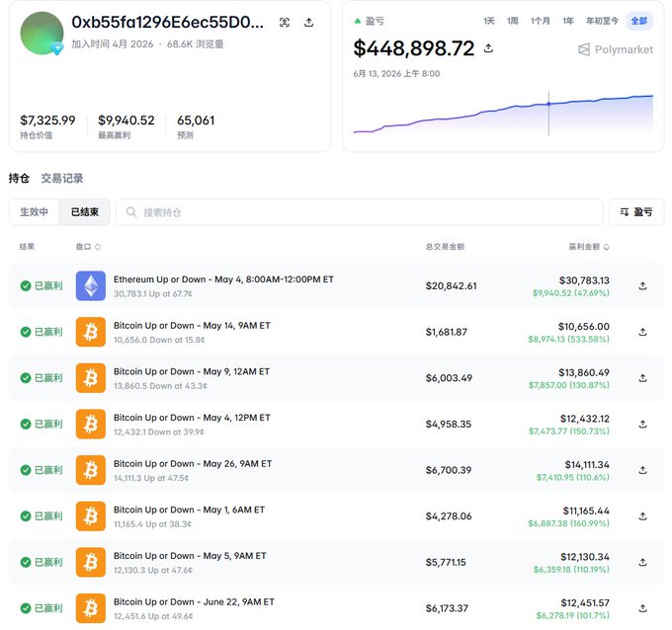Click the wallet address 0xb55fa1296E6ec55D0...
The height and width of the screenshot is (630, 672).
tap(168, 23)
